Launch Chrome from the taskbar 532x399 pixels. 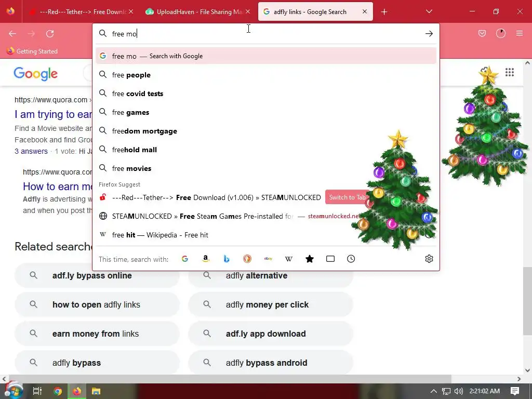point(58,391)
